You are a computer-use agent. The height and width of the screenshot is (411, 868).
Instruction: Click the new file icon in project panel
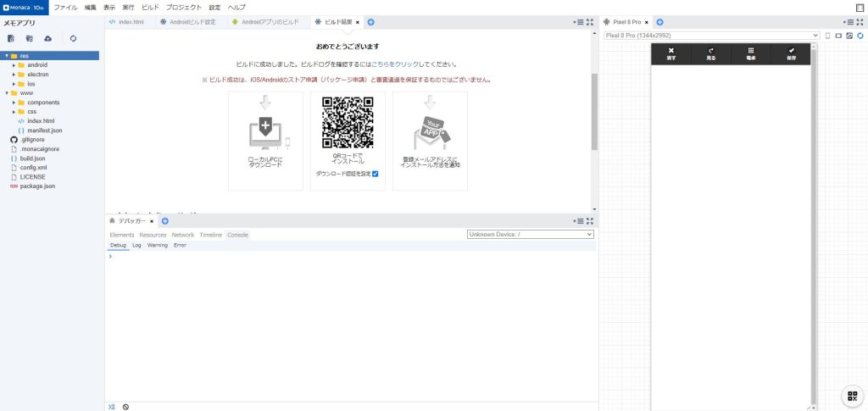[11, 38]
